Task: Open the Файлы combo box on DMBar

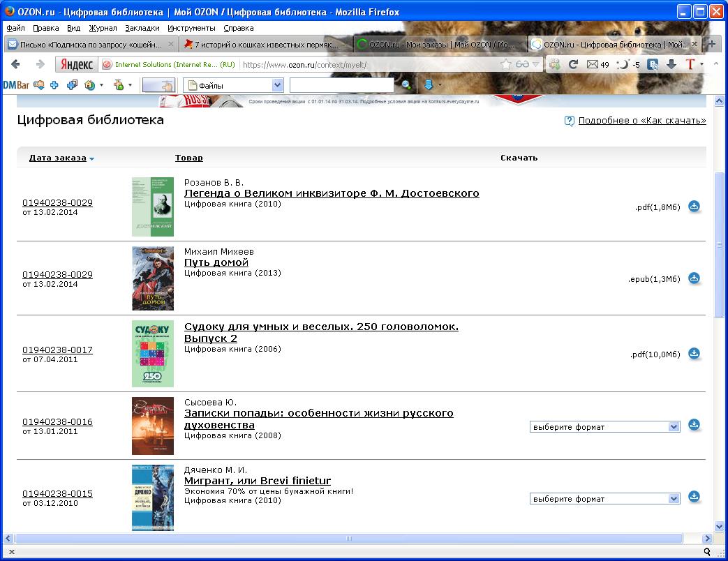Action: pyautogui.click(x=233, y=85)
